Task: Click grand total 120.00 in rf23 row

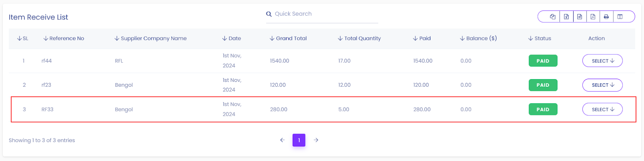Action: [278, 85]
